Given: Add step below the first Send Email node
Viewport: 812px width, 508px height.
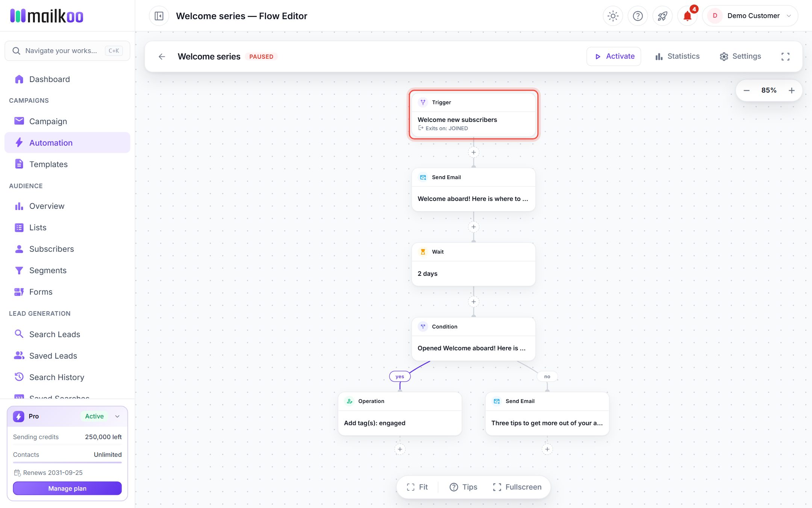Looking at the screenshot, I should tap(474, 227).
